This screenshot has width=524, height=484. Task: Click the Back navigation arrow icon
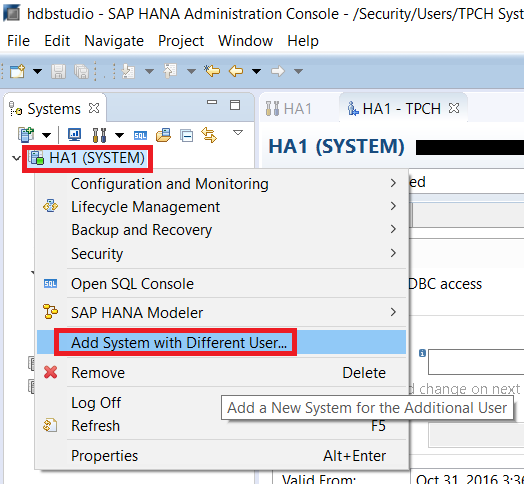pyautogui.click(x=236, y=71)
